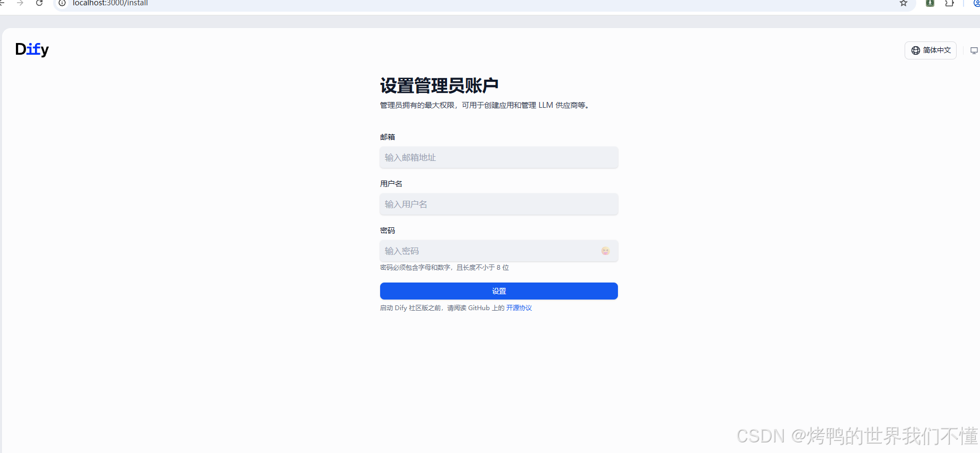This screenshot has height=453, width=980.
Task: Open the 简体中文 language dropdown
Action: [931, 50]
